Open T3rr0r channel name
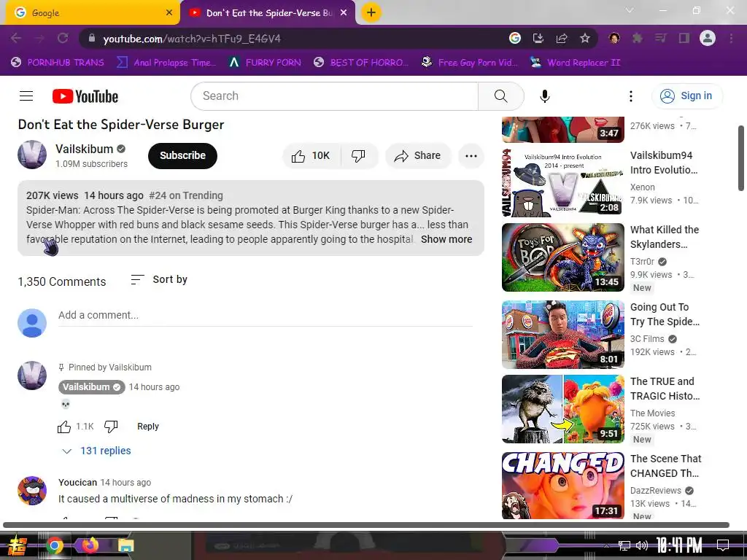The width and height of the screenshot is (747, 560). (x=642, y=262)
